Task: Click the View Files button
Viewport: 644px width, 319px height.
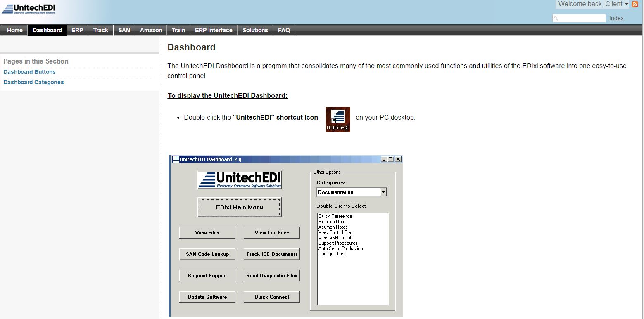Action: [x=207, y=233]
